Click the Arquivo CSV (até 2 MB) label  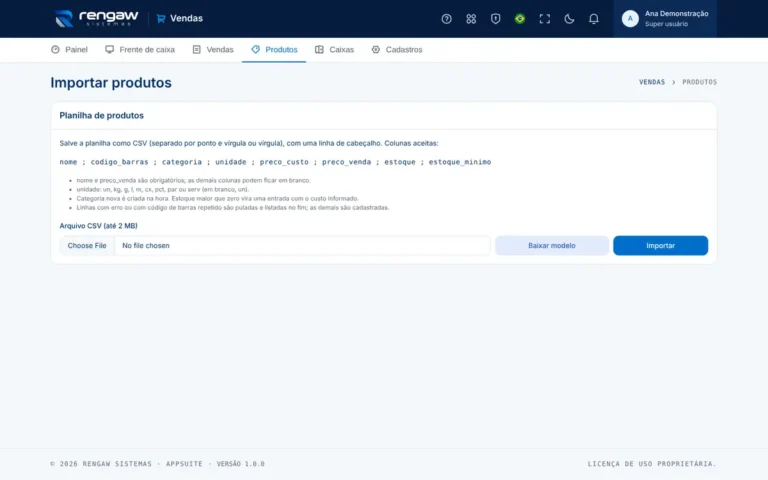tap(98, 226)
